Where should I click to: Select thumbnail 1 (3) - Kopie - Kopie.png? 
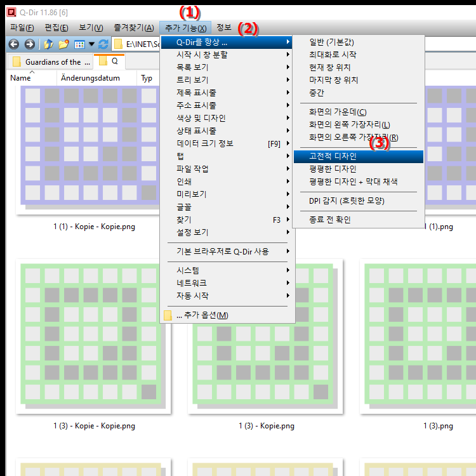click(93, 336)
